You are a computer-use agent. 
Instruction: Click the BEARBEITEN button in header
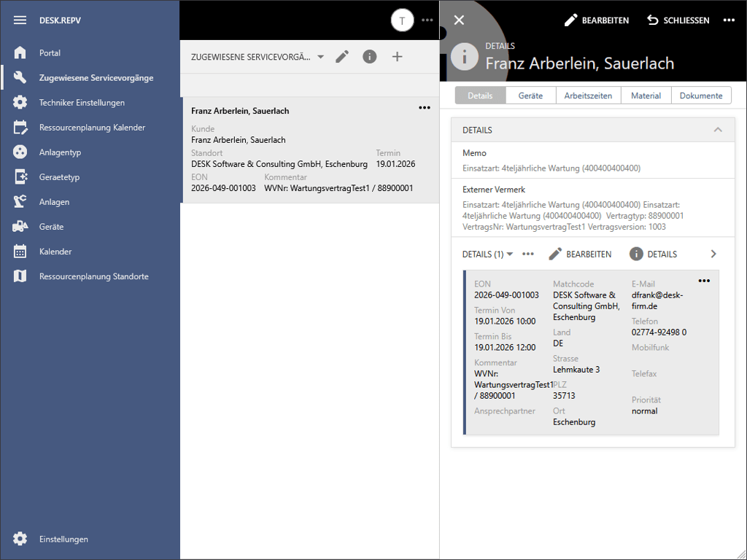click(597, 20)
